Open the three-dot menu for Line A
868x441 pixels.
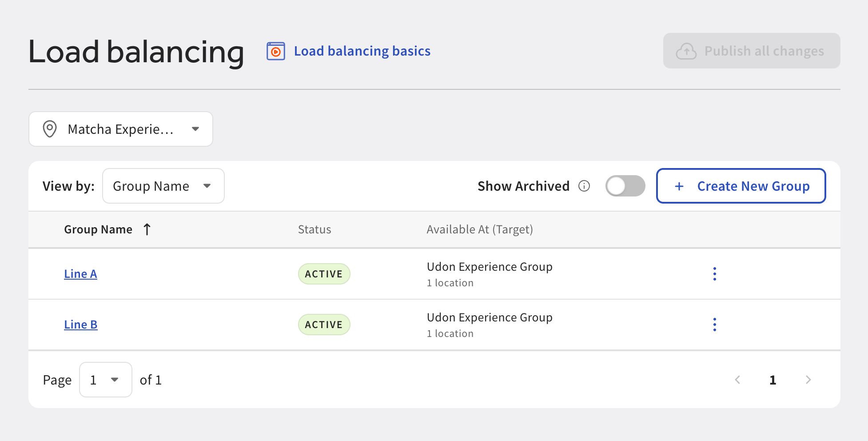[715, 274]
